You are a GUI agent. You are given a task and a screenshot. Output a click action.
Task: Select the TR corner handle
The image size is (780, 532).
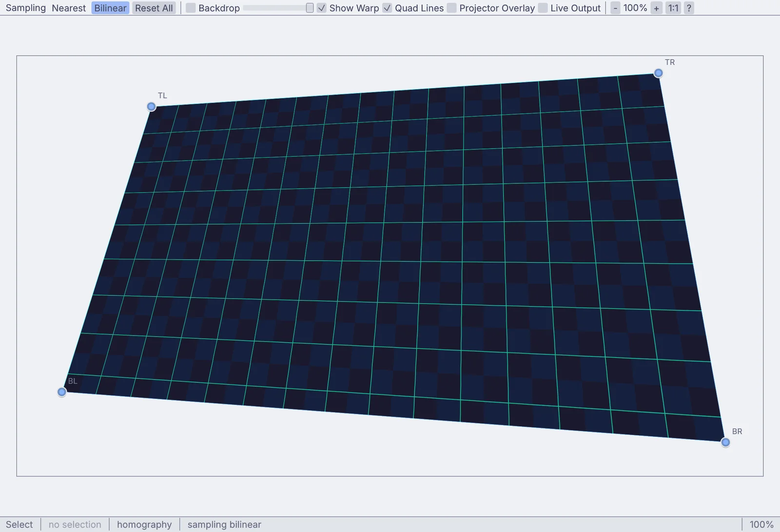tap(658, 73)
